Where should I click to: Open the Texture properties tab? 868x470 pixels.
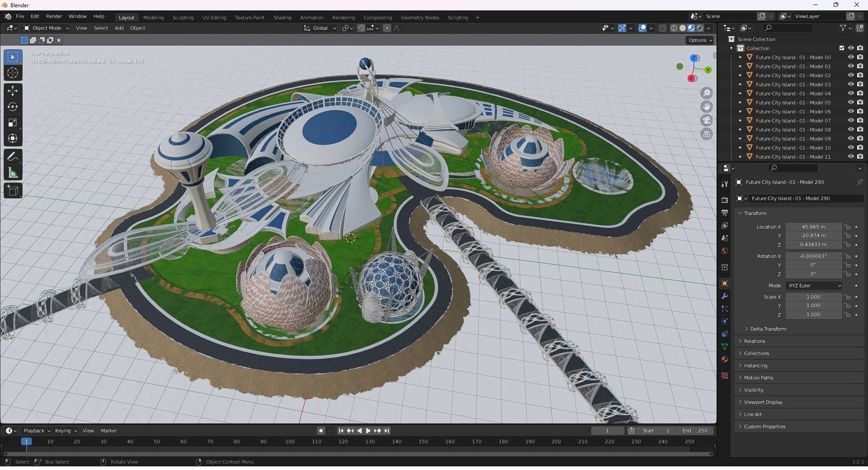click(725, 376)
